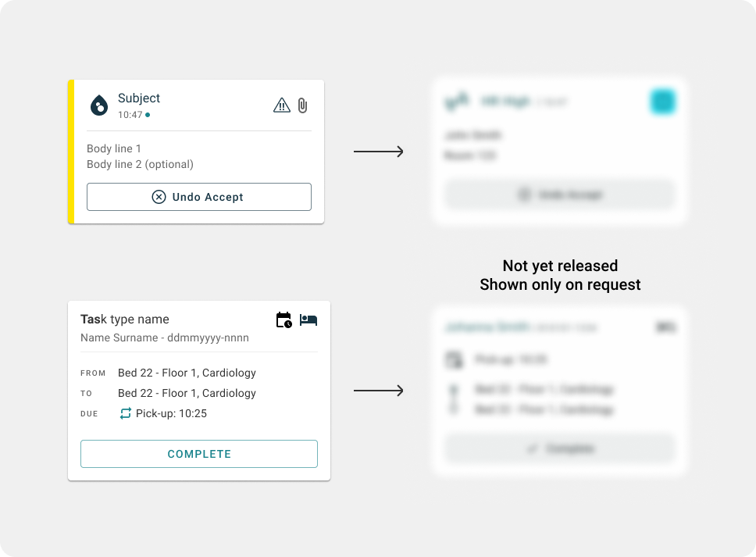Screen dimensions: 756x557
Task: Select the Subject title text
Action: (x=139, y=98)
